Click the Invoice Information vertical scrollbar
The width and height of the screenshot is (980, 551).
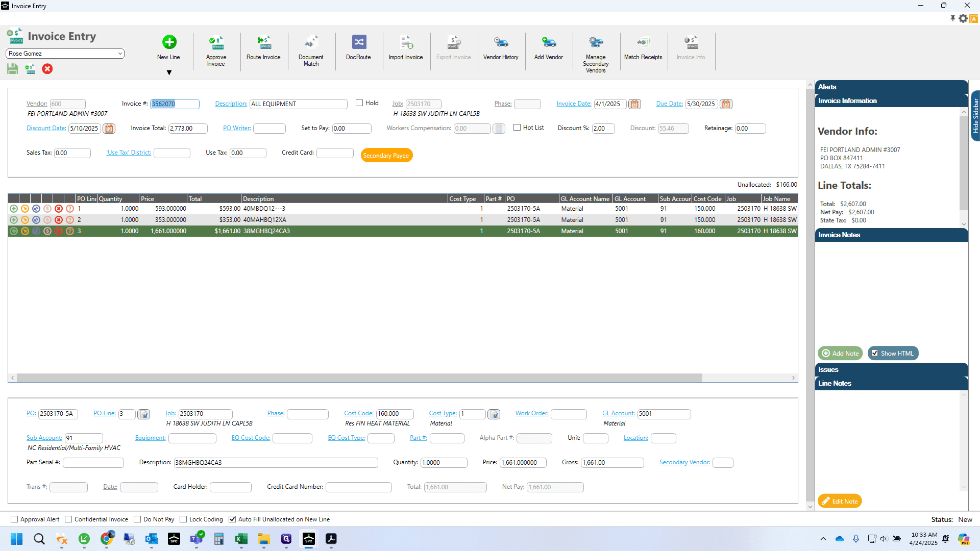[964, 162]
